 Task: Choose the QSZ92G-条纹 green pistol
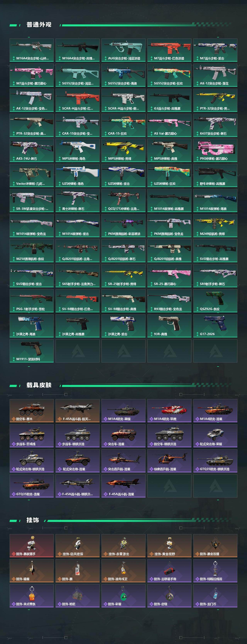click(215, 301)
